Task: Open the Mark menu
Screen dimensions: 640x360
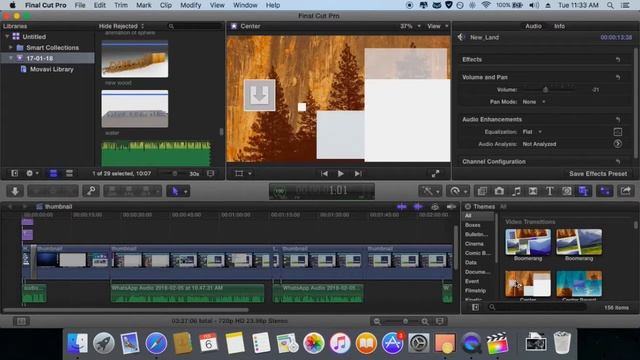Action: [x=144, y=5]
